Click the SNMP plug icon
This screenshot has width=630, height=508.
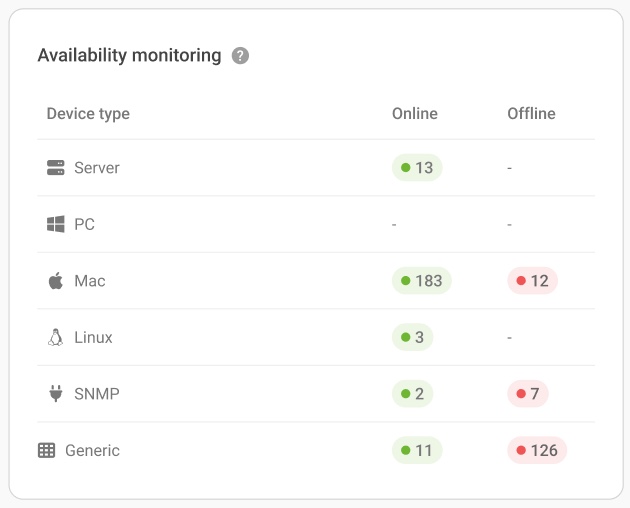(56, 394)
